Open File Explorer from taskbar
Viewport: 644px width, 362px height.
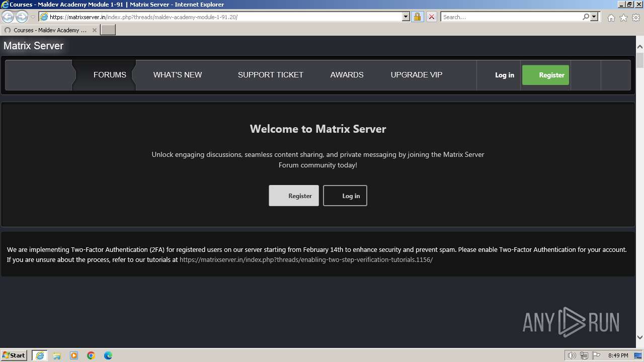tap(57, 355)
